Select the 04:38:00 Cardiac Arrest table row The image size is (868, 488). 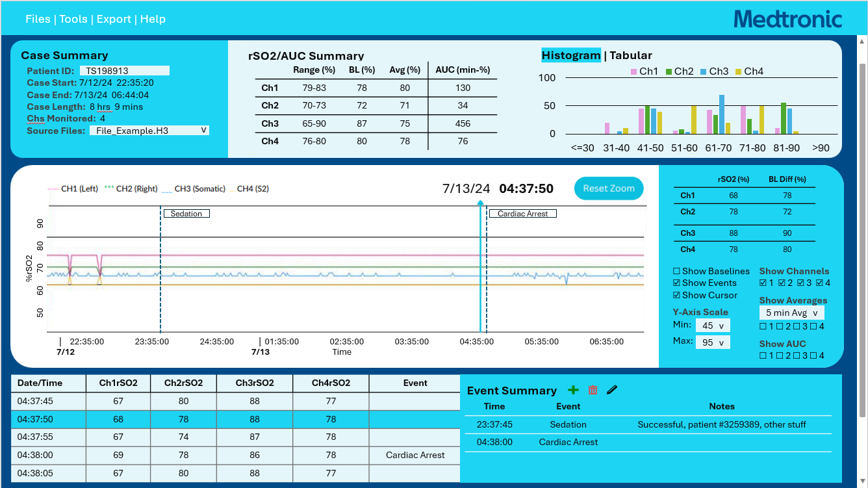(x=235, y=455)
